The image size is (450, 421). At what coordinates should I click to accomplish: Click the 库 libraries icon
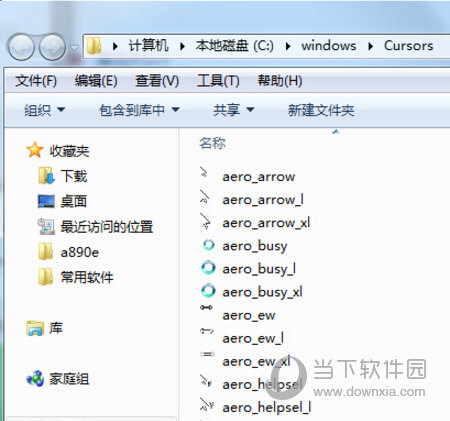pos(35,328)
